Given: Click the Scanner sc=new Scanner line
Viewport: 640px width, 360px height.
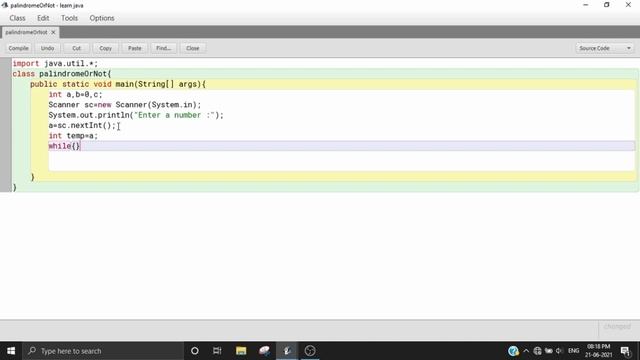Looking at the screenshot, I should (x=125, y=105).
